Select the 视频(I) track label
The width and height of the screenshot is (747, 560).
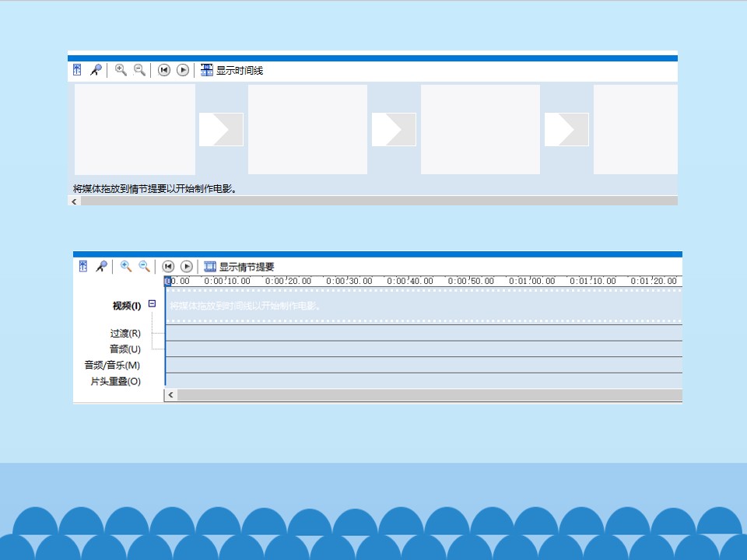click(x=127, y=306)
